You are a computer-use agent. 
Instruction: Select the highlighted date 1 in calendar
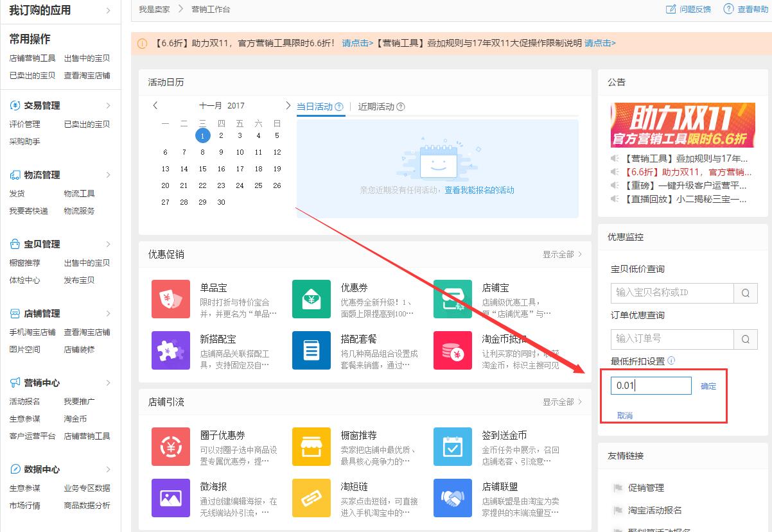pos(202,135)
